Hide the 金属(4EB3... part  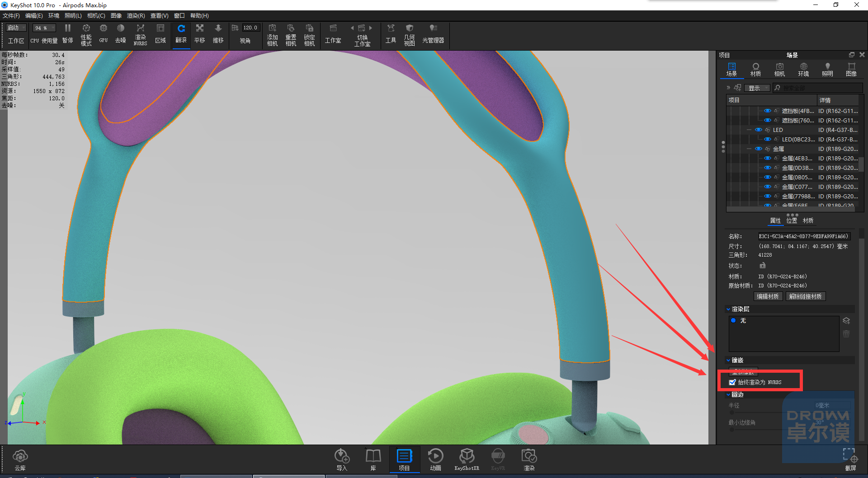point(767,158)
